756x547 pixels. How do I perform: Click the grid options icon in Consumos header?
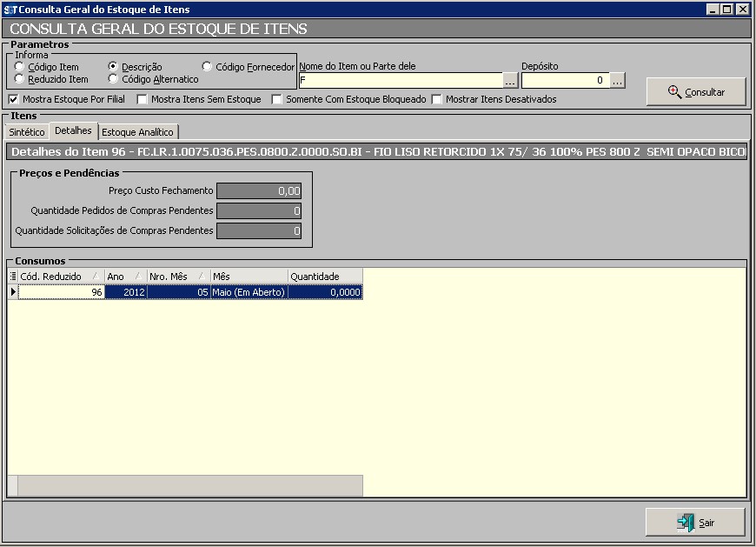[12, 277]
